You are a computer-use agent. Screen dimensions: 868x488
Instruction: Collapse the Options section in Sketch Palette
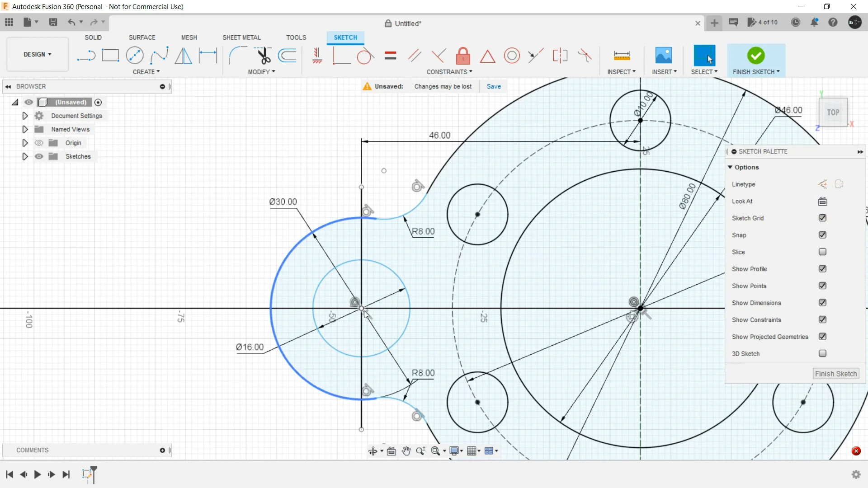730,167
